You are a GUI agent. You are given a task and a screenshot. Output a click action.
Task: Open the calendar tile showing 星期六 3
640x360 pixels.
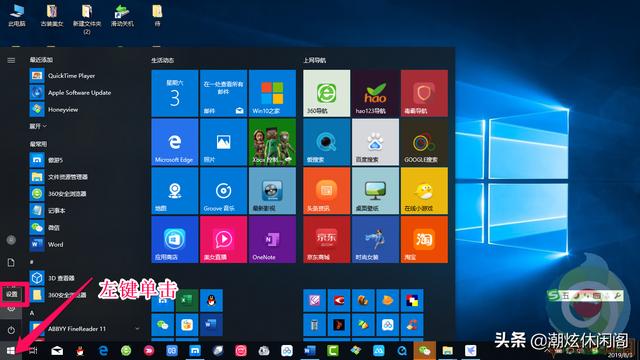[175, 93]
